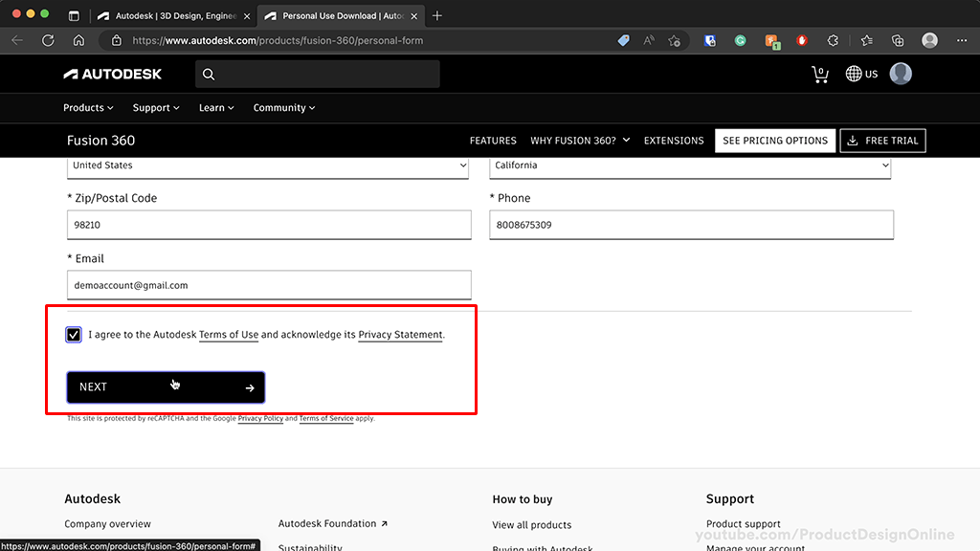The width and height of the screenshot is (980, 551).
Task: Open the shopping tag icon in address bar
Action: (x=623, y=40)
